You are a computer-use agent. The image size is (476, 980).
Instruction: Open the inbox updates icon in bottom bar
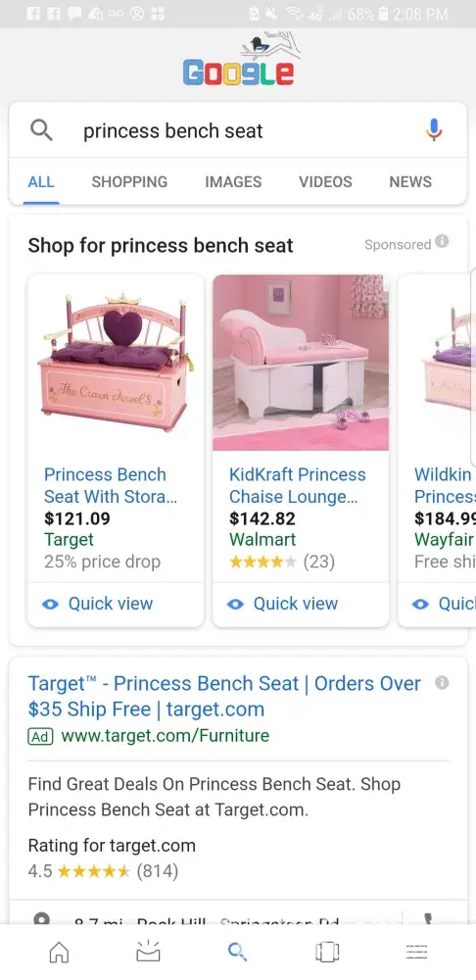point(148,951)
